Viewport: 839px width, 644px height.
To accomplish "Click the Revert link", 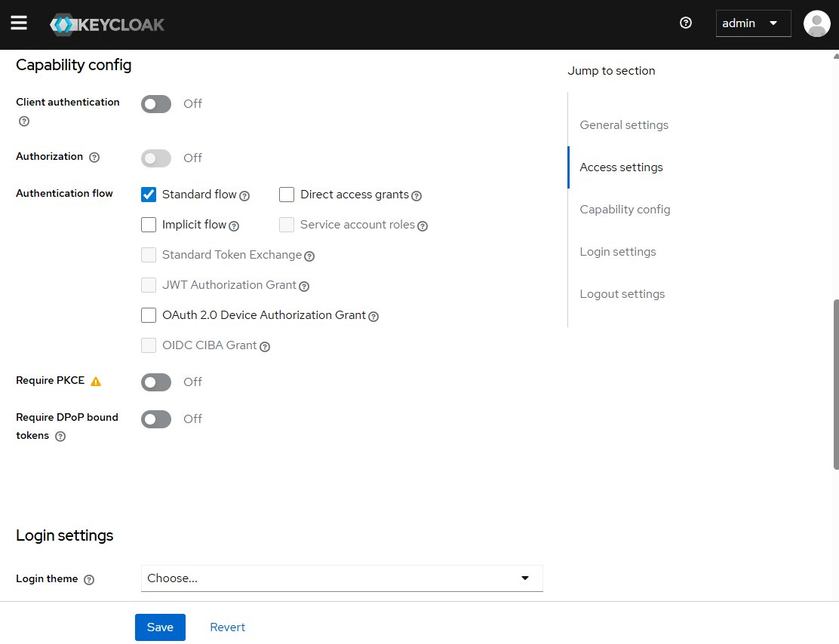I will click(x=227, y=627).
